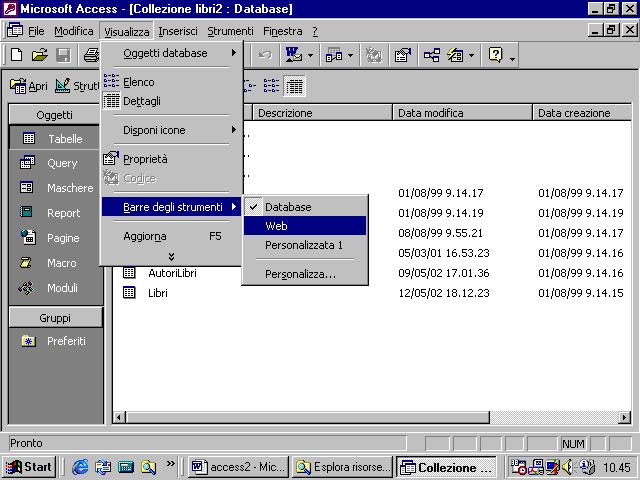Expand the Oggetti database submenu
The height and width of the screenshot is (480, 640).
coord(171,53)
